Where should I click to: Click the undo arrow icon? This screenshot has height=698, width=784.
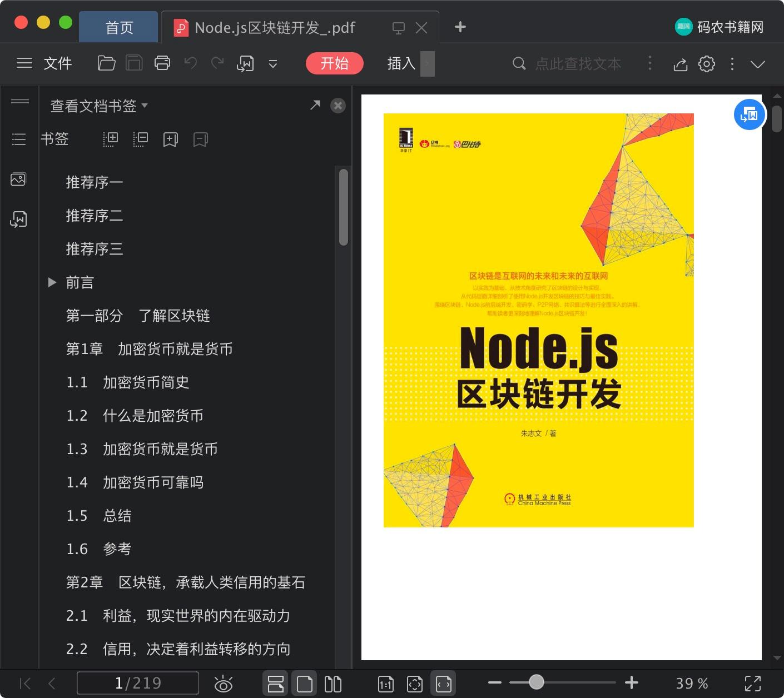pyautogui.click(x=191, y=63)
